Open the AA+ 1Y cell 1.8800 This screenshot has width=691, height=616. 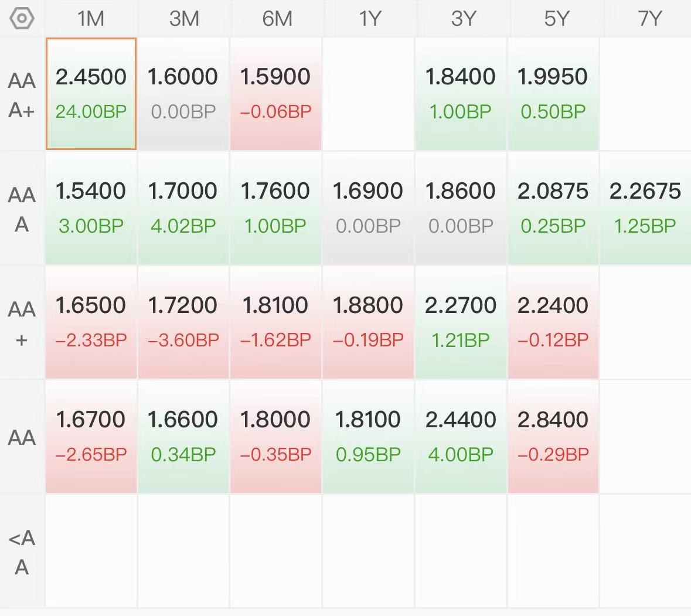coord(369,322)
